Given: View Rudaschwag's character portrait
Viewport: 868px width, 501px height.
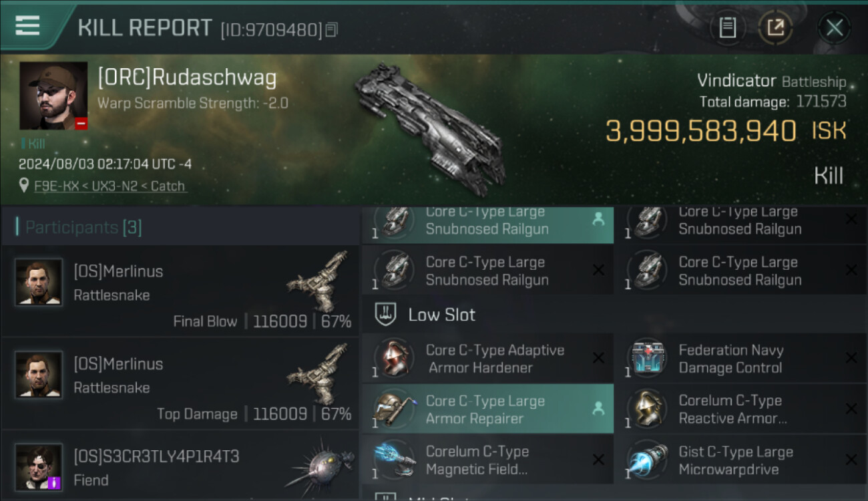Looking at the screenshot, I should [x=53, y=96].
